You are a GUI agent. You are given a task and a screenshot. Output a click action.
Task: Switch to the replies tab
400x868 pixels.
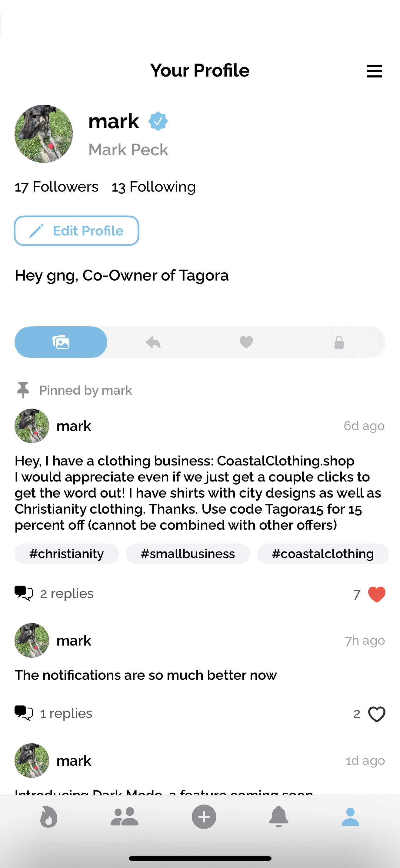[x=153, y=342]
